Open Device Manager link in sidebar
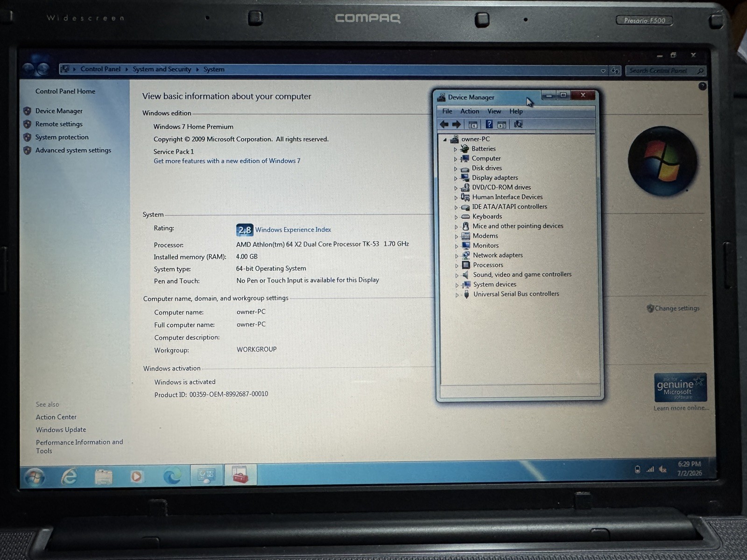Viewport: 747px width, 560px height. pos(59,111)
